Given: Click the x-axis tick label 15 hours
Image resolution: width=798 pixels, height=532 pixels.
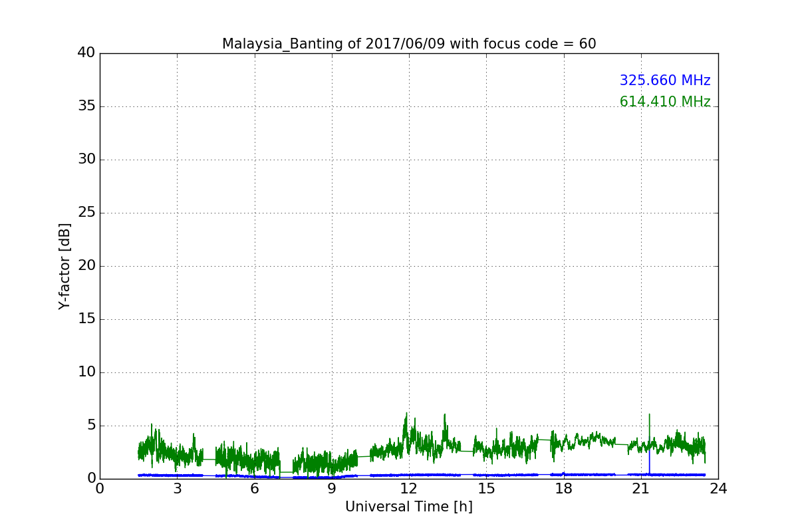Looking at the screenshot, I should 486,489.
